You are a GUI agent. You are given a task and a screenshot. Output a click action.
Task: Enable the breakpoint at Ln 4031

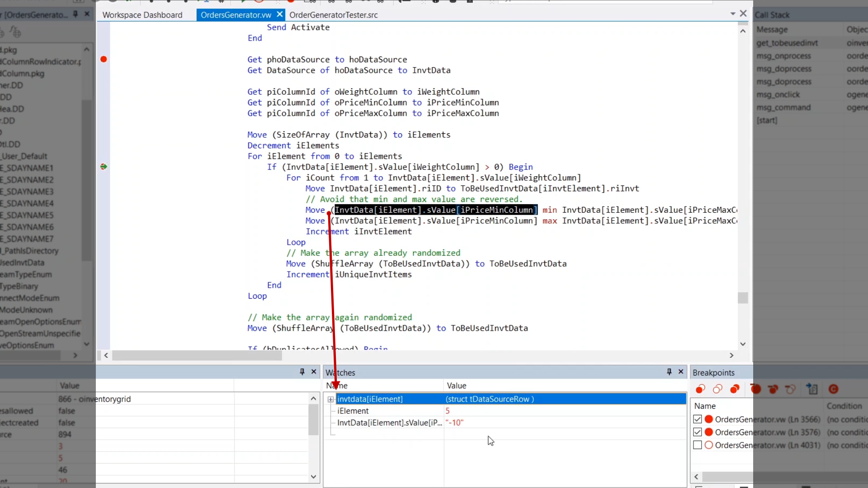click(x=698, y=445)
